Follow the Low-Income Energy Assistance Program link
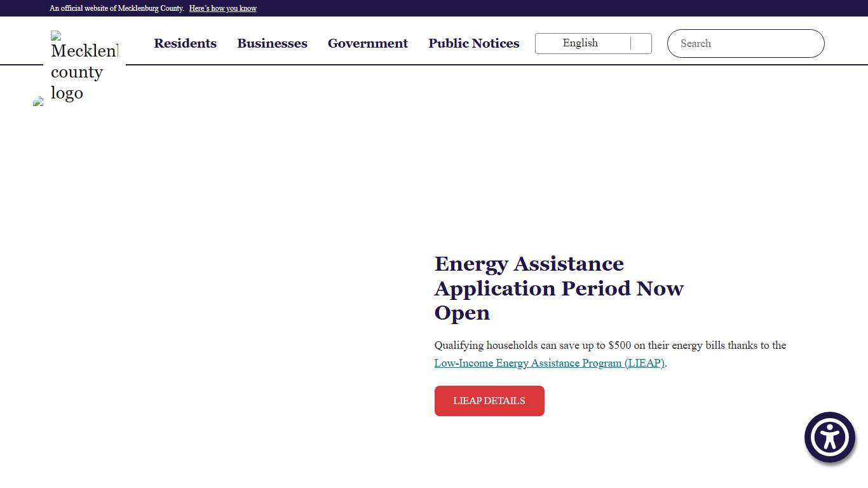 pos(549,363)
